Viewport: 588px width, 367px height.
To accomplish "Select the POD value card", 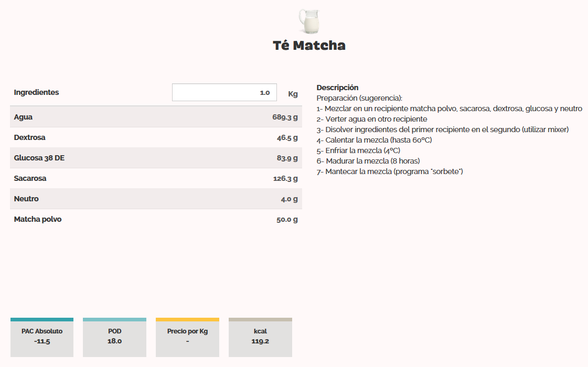I will click(x=114, y=337).
